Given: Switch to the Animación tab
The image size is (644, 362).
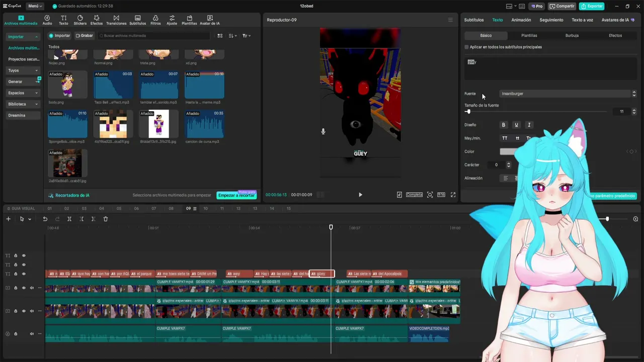Looking at the screenshot, I should 521,20.
